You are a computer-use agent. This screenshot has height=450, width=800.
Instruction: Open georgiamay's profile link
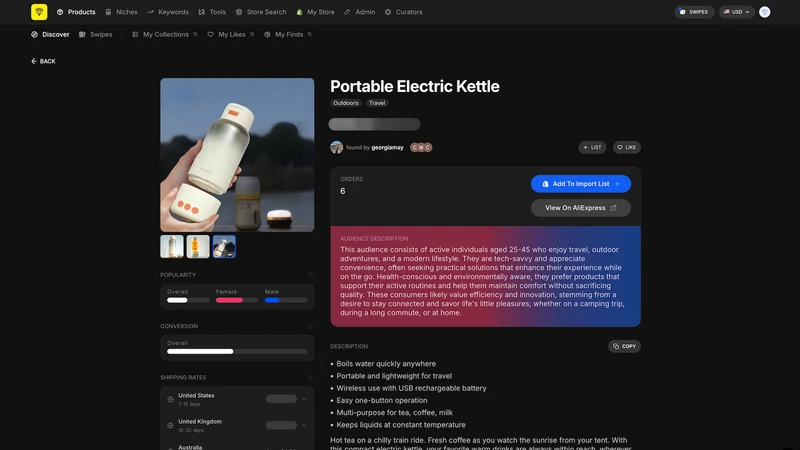(x=387, y=147)
